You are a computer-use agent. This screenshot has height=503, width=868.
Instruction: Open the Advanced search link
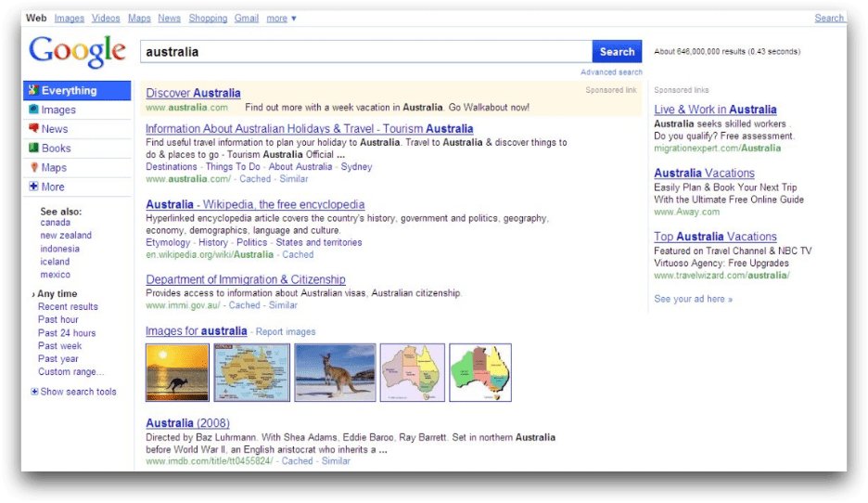click(611, 72)
